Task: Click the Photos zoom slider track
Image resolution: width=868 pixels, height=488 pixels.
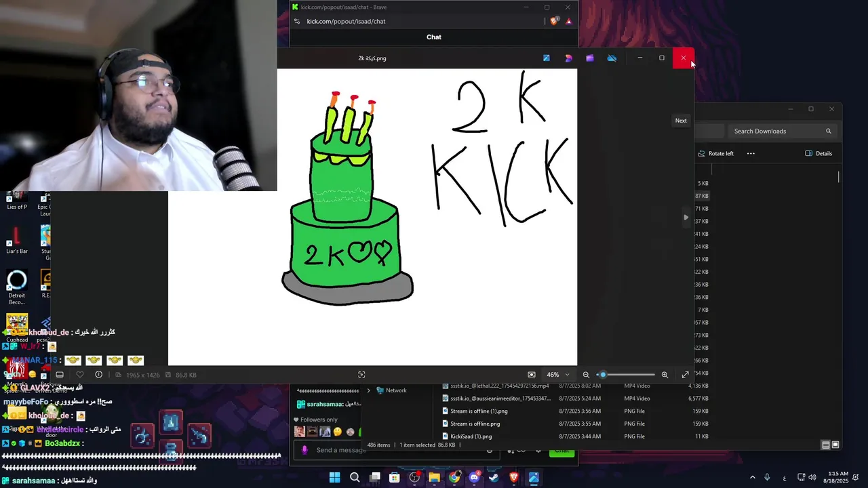Action: 627,375
